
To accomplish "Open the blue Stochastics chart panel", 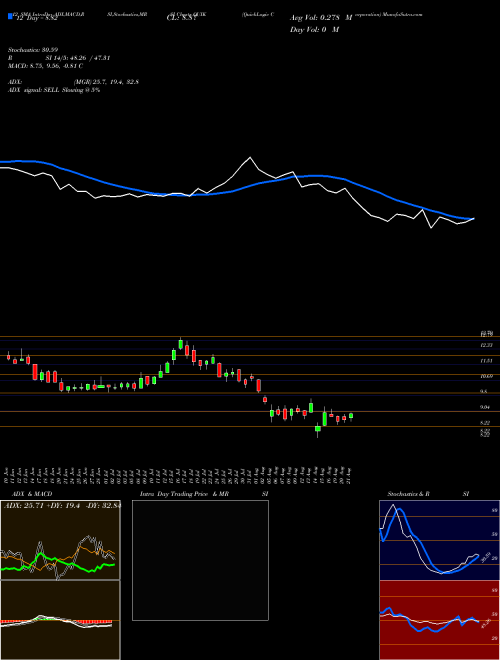I will pyautogui.click(x=439, y=540).
